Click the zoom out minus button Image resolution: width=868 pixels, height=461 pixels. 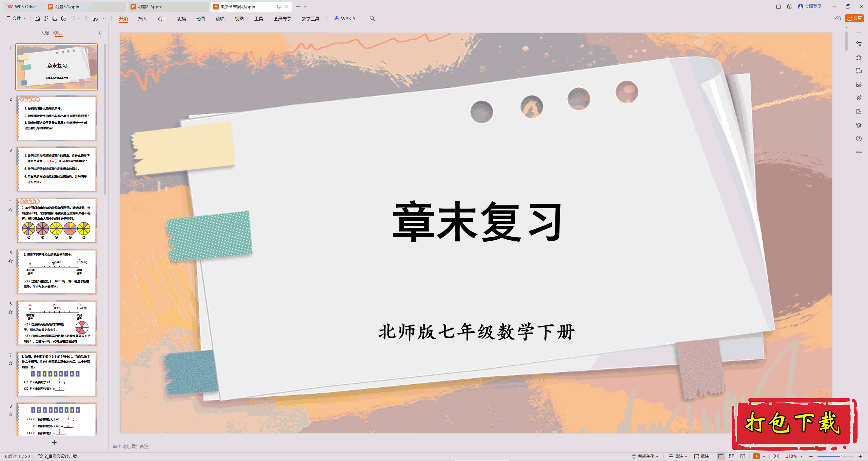click(811, 456)
